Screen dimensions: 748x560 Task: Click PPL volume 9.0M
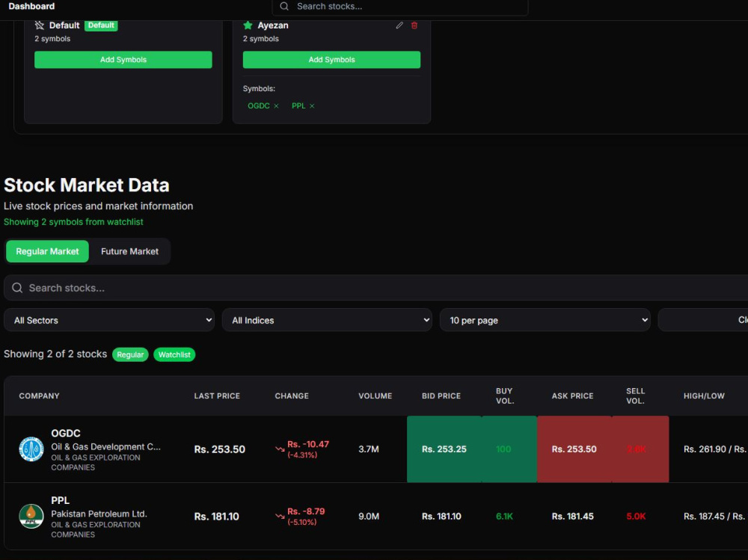(x=369, y=516)
